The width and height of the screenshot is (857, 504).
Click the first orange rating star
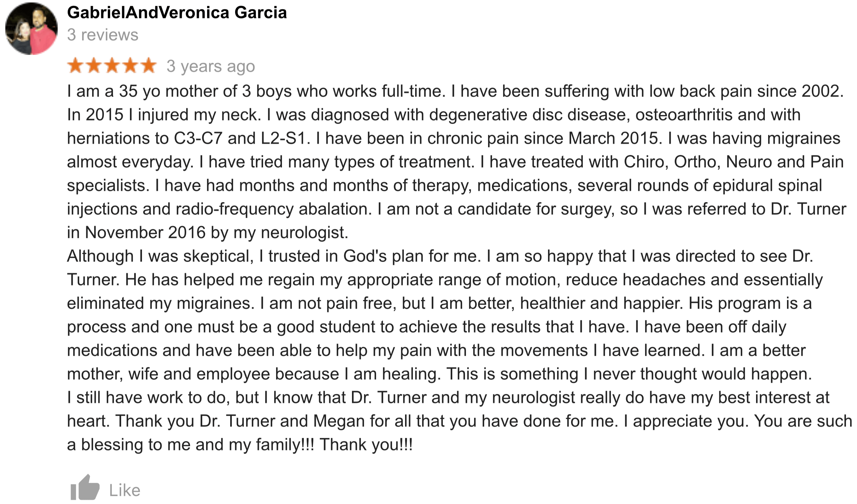click(76, 66)
